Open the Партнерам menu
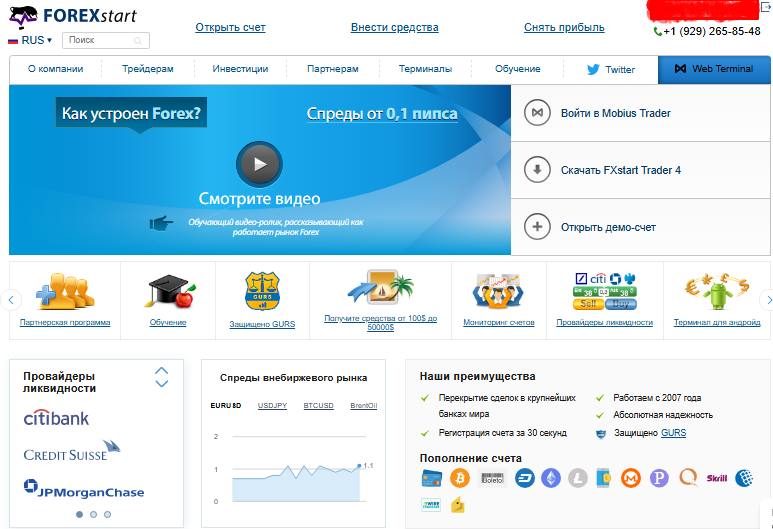 (333, 69)
